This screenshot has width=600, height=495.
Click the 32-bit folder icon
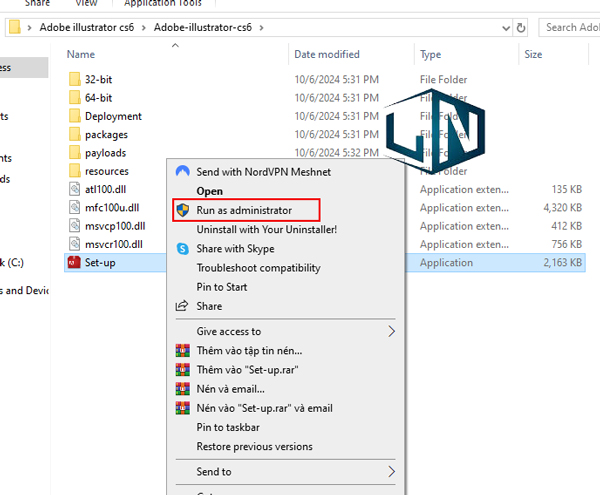coord(75,79)
